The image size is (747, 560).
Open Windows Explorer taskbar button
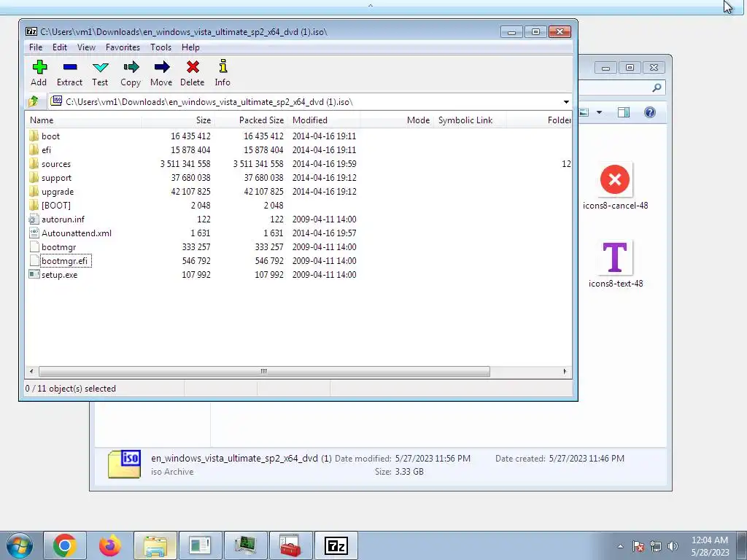pos(155,545)
